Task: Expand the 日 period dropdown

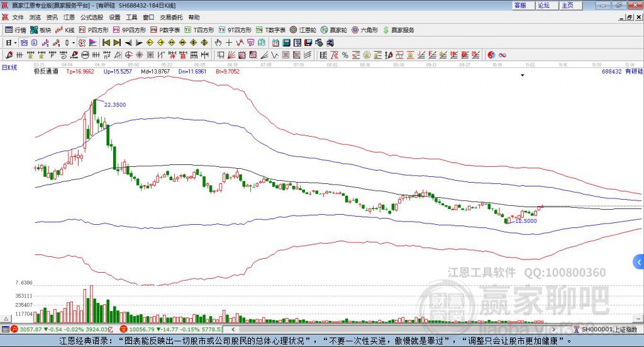Action: click(15, 43)
